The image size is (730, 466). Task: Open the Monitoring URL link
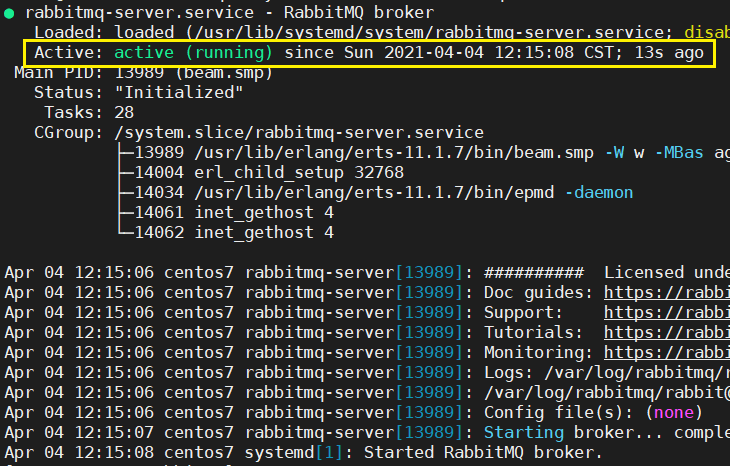[x=666, y=353]
